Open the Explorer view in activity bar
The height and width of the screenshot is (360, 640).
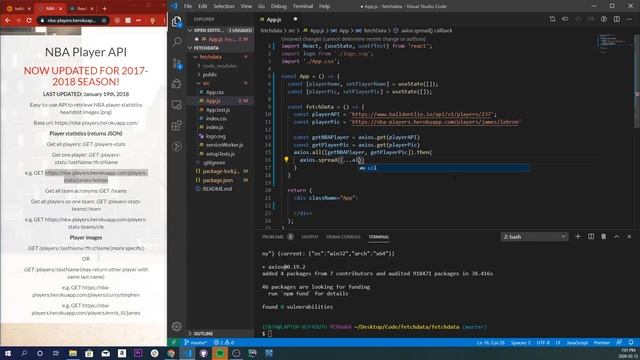177,21
